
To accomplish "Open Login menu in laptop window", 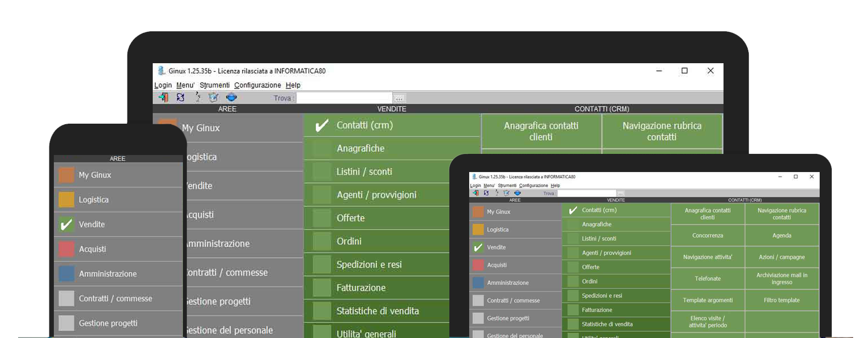I will click(x=163, y=85).
